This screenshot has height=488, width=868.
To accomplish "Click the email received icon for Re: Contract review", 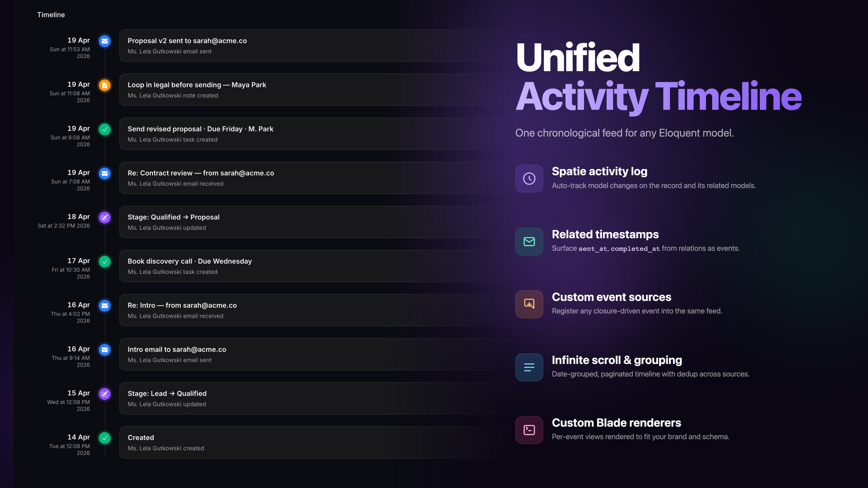I will tap(104, 174).
